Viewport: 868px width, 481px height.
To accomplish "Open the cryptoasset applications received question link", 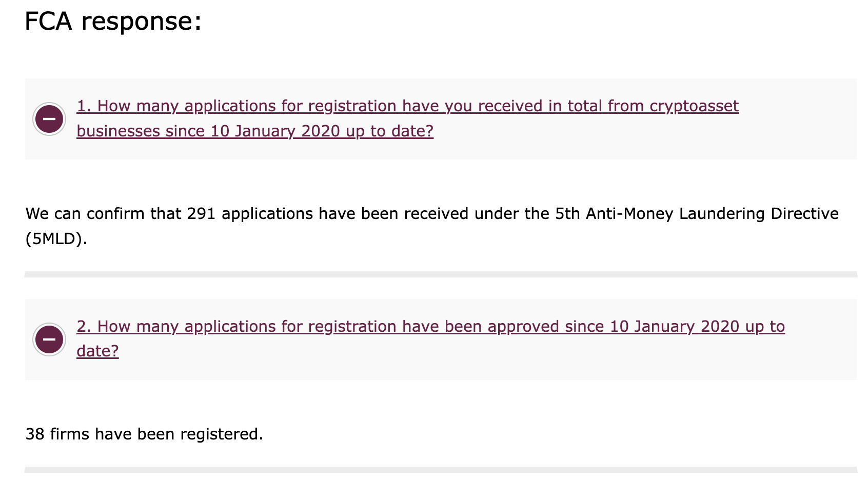I will 407,106.
